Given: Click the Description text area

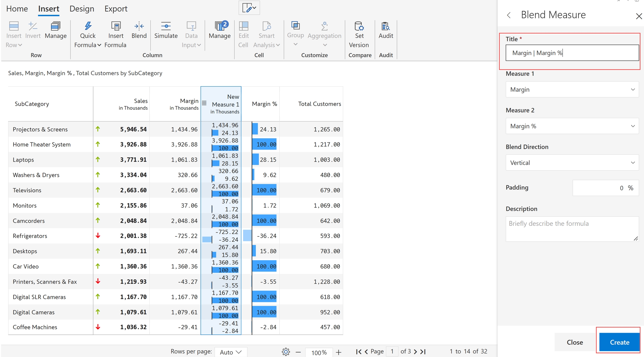Looking at the screenshot, I should pos(572,229).
